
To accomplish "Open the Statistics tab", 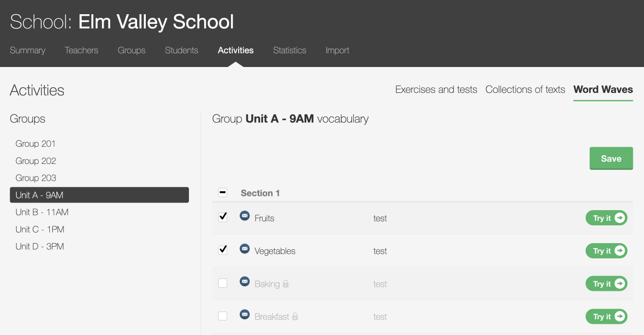I will [289, 50].
